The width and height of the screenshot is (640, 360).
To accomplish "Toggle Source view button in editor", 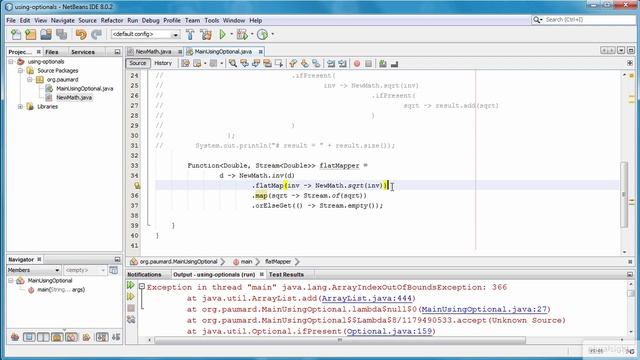I will tap(138, 63).
